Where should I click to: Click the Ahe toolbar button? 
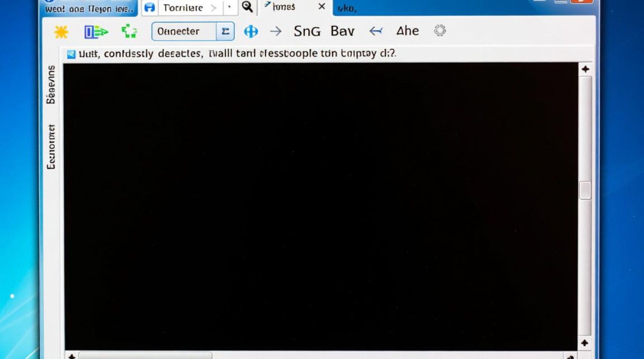tap(408, 31)
